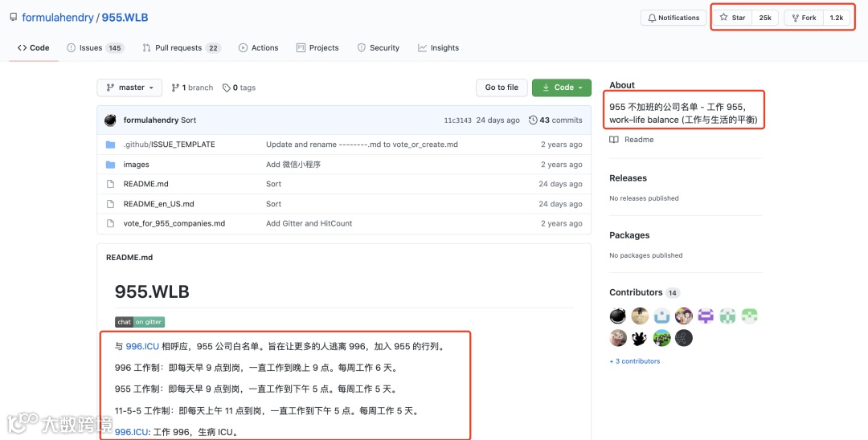Click the purple pixel contributor avatar
This screenshot has height=440, width=868.
point(706,316)
